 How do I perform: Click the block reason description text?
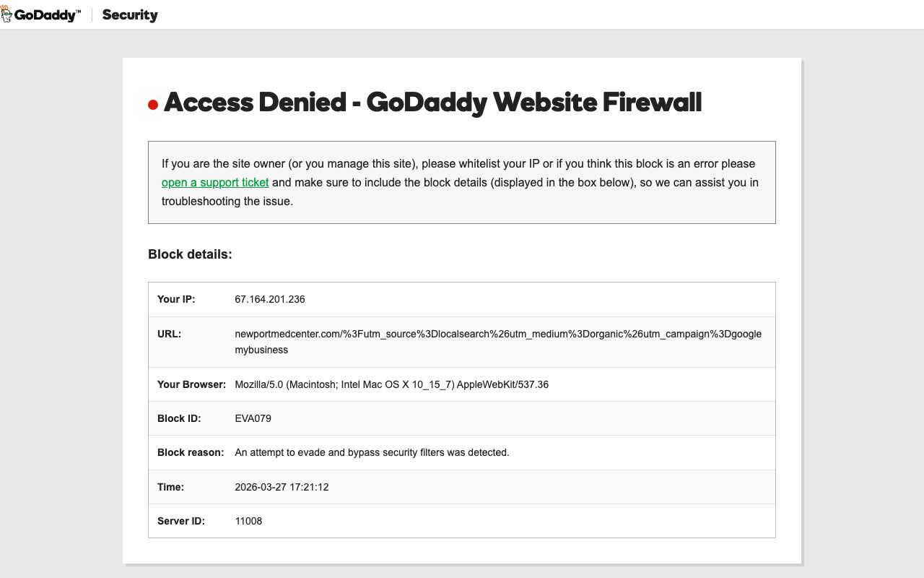(372, 452)
